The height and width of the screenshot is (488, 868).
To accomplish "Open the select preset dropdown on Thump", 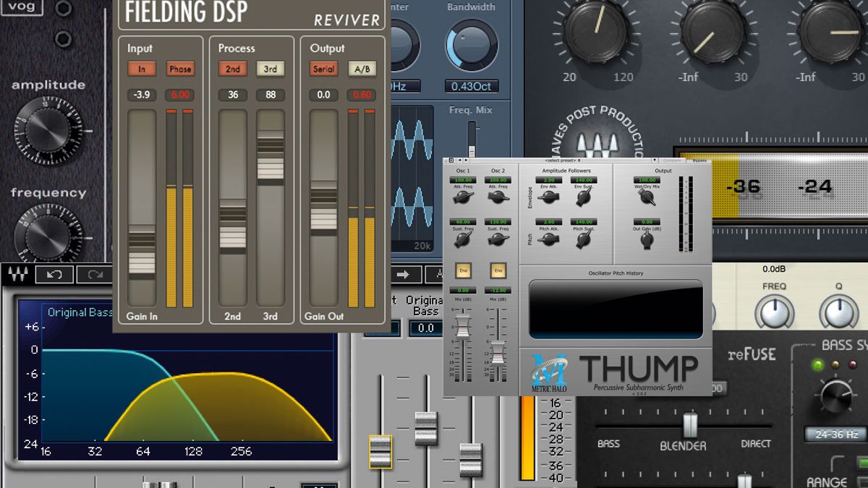I will 561,160.
